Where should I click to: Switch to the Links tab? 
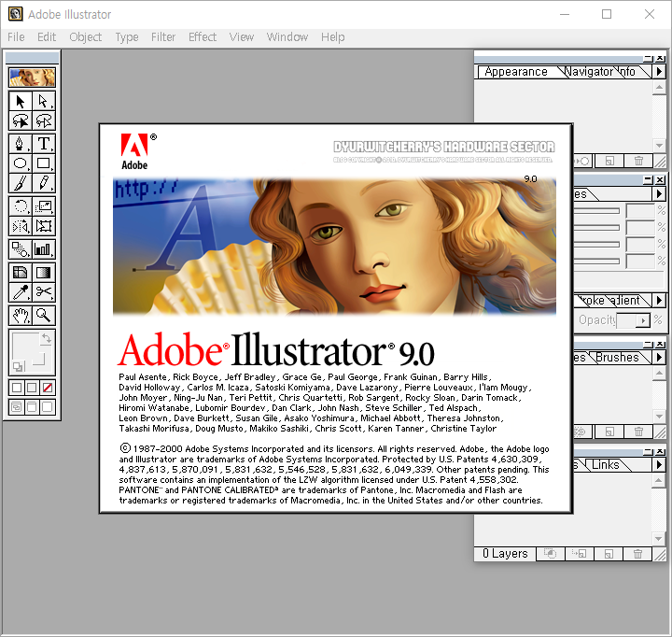(606, 464)
